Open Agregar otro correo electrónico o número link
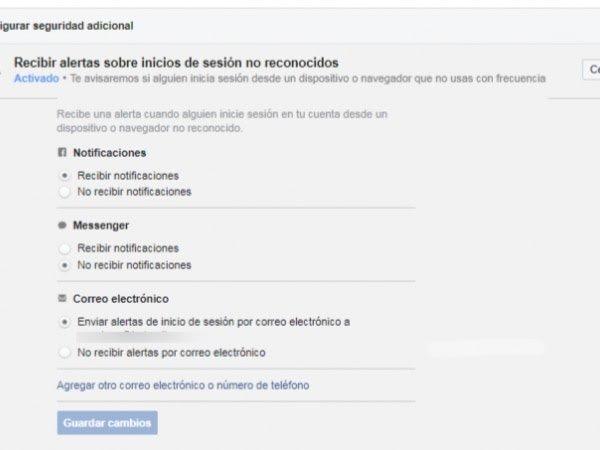Viewport: 600px width, 450px height. pos(183,385)
